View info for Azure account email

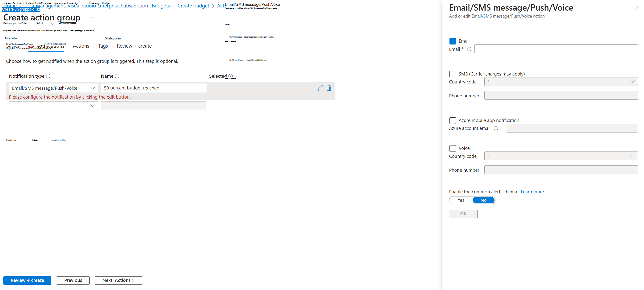(496, 128)
